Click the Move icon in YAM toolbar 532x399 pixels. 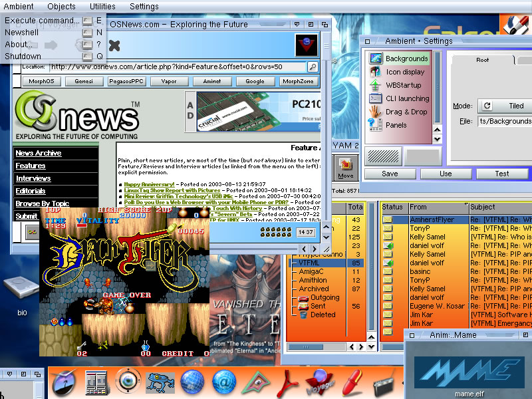[345, 168]
